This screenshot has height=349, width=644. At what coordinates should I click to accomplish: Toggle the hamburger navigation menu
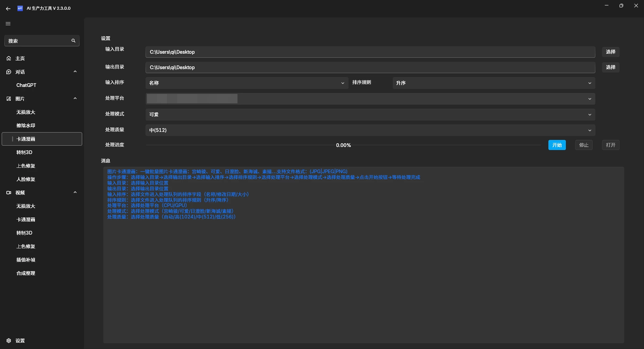[x=8, y=23]
